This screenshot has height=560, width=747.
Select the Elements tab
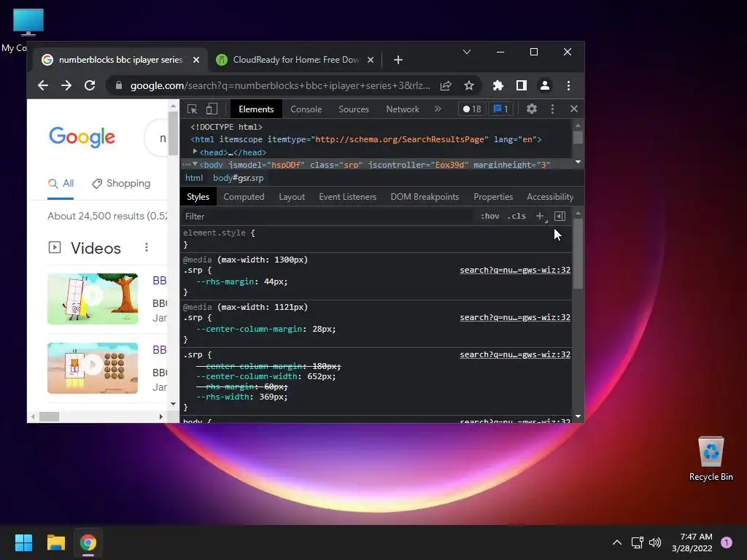click(256, 109)
